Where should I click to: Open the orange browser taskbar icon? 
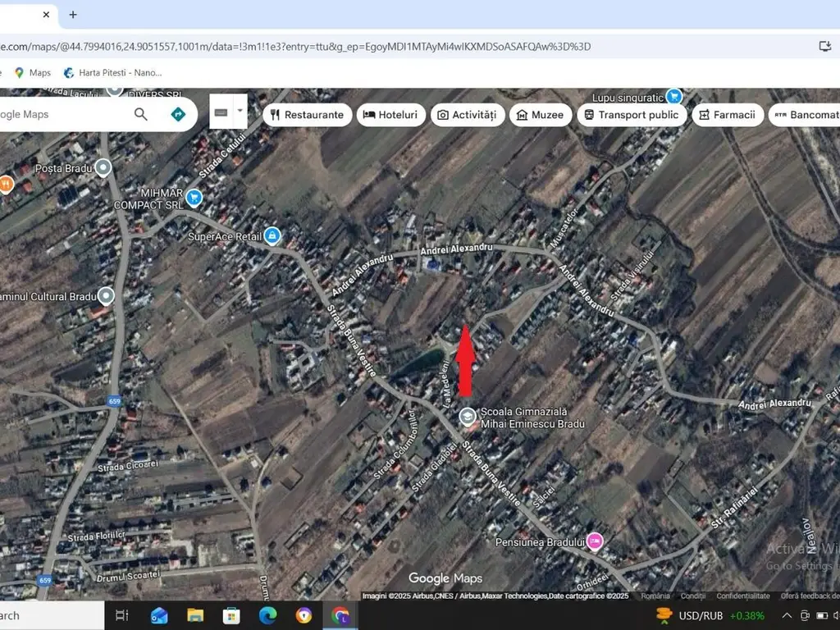[x=304, y=615]
